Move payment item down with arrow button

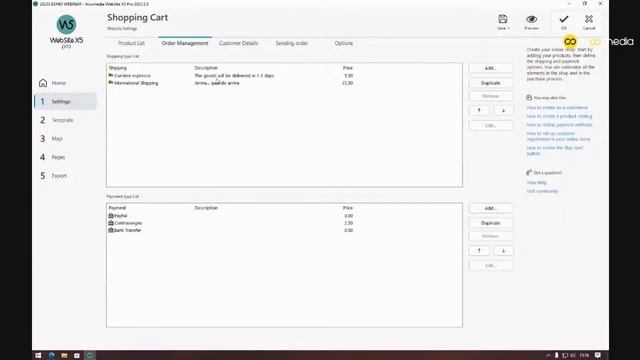coord(503,251)
